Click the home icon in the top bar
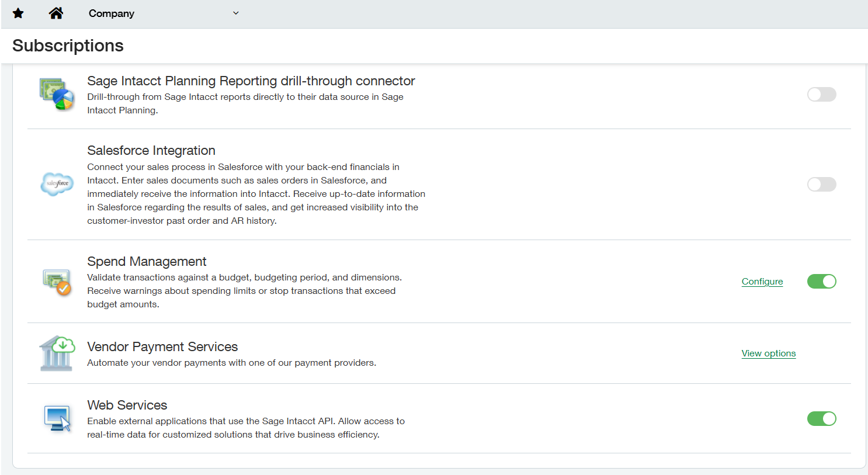 point(56,13)
